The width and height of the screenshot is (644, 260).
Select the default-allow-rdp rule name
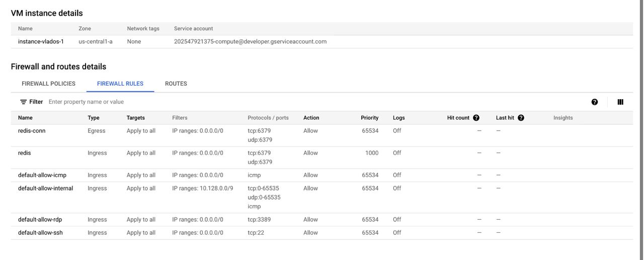tap(40, 220)
